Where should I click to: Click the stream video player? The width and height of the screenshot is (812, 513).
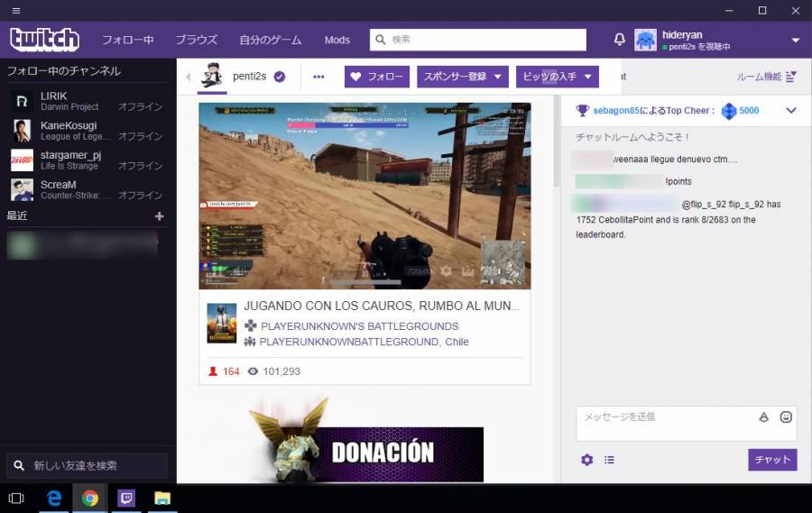pyautogui.click(x=364, y=196)
